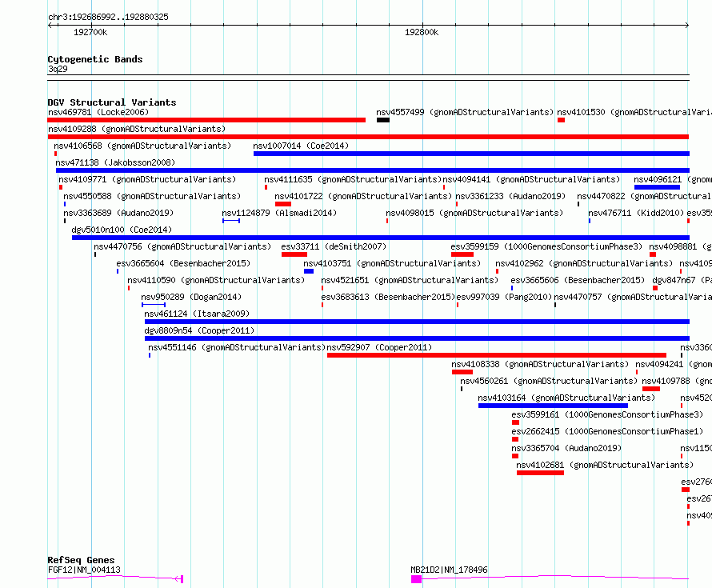Select MB21D2|NM_178496 gene label
This screenshot has width=712, height=588.
[449, 570]
